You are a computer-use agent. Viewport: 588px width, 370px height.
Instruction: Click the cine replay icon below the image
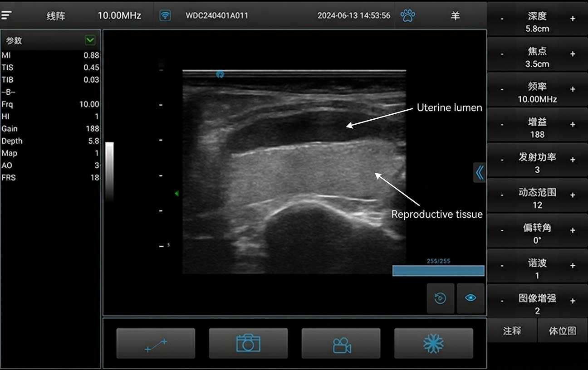click(x=440, y=298)
